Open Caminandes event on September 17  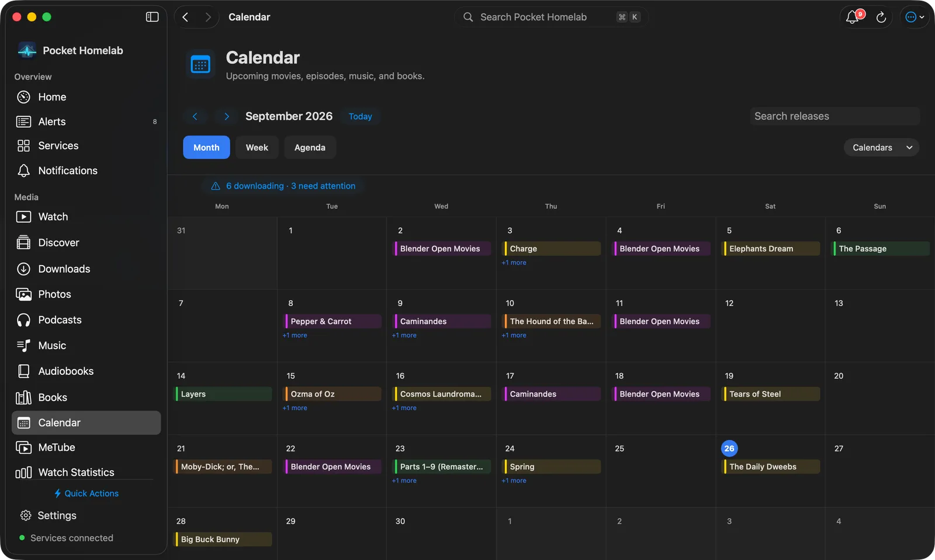click(x=552, y=394)
